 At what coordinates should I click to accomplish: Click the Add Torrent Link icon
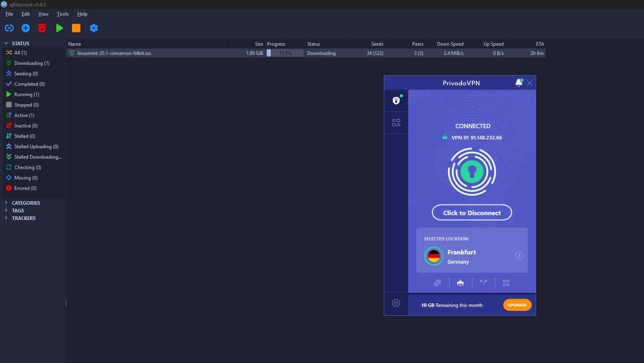9,28
